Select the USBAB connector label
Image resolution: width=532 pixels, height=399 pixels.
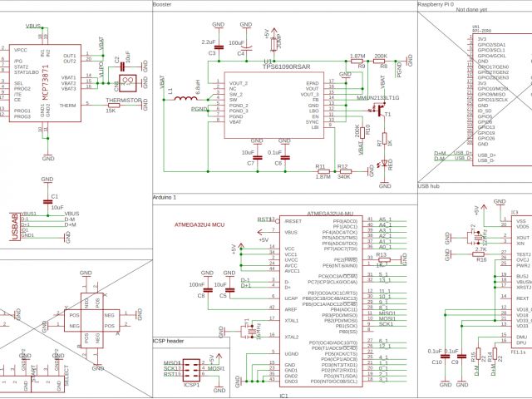coord(14,227)
